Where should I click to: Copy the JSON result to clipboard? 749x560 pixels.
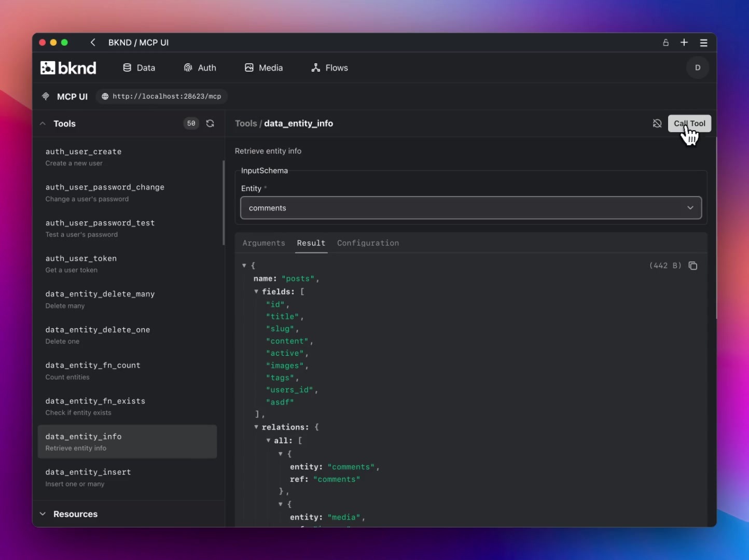[x=692, y=265]
